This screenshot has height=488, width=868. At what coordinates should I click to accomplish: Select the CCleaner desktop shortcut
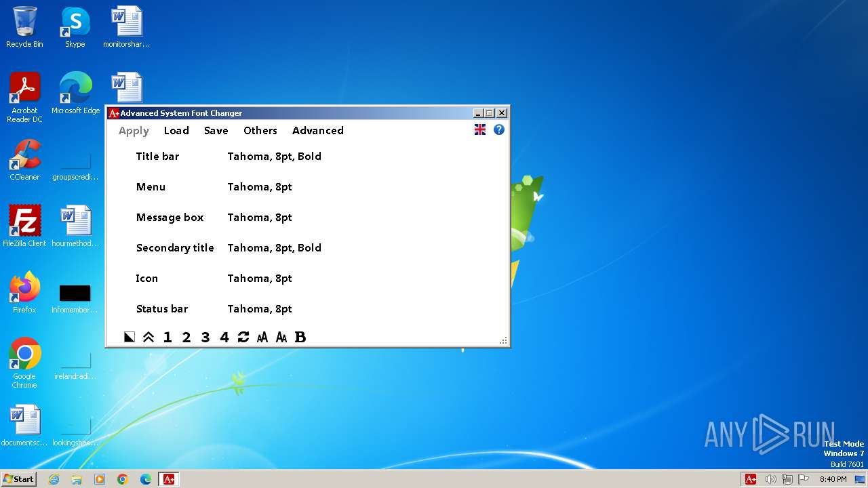[x=24, y=160]
